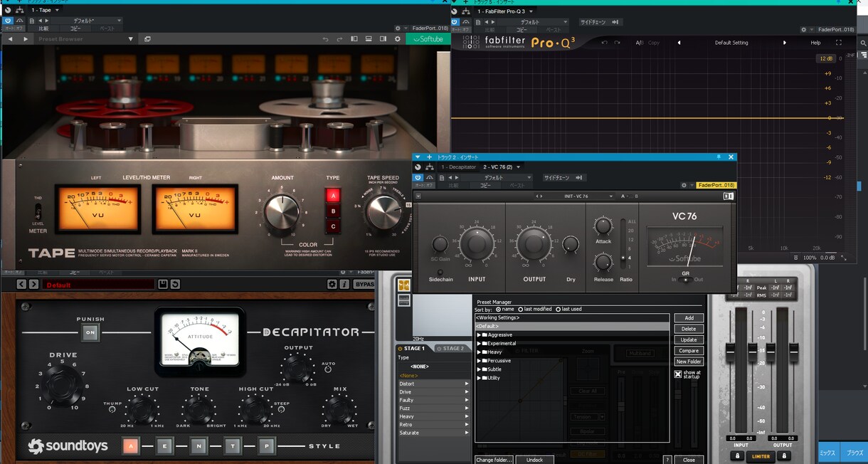Viewport: 868px width, 464px height.
Task: Toggle the bottom panel icon in Tape toolbar
Action: (x=367, y=39)
